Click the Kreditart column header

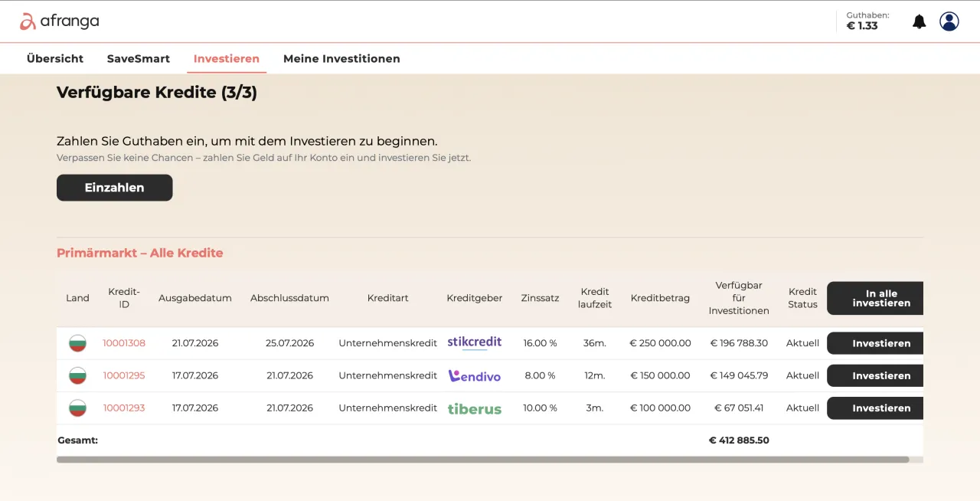[x=388, y=298]
